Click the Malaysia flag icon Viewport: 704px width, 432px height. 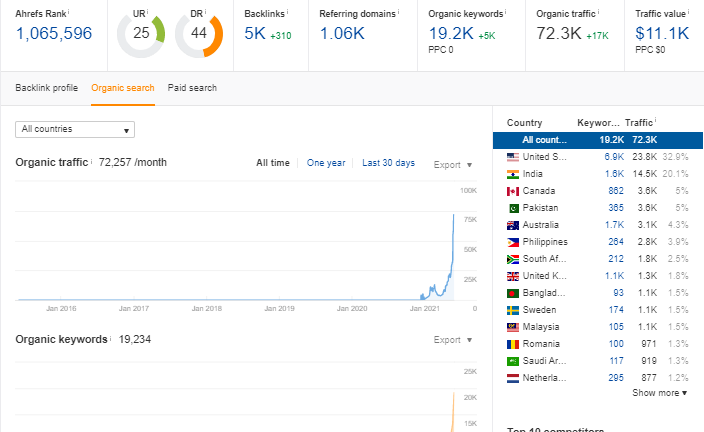pos(513,327)
